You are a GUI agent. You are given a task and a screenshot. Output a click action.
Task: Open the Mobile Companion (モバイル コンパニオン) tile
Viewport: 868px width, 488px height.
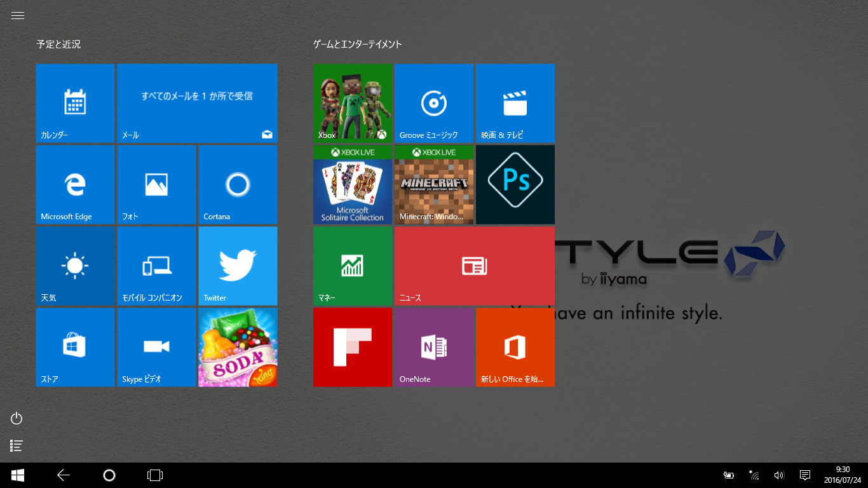pos(156,266)
